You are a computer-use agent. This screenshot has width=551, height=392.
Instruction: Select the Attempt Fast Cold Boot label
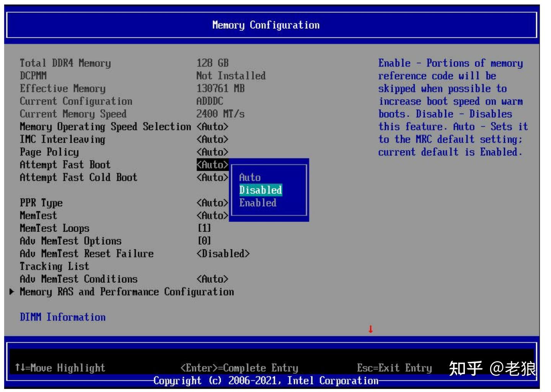coord(78,177)
